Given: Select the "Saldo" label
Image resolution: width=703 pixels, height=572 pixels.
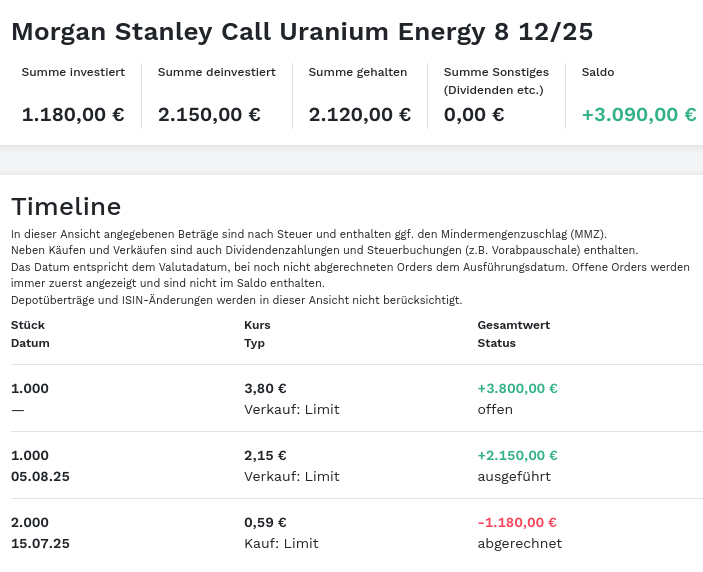Looking at the screenshot, I should pyautogui.click(x=598, y=72).
